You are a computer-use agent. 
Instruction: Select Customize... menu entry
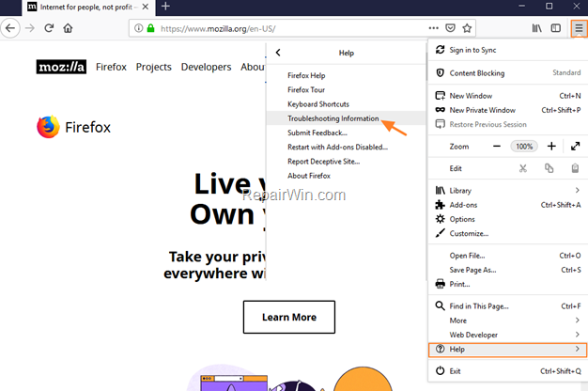coord(508,233)
